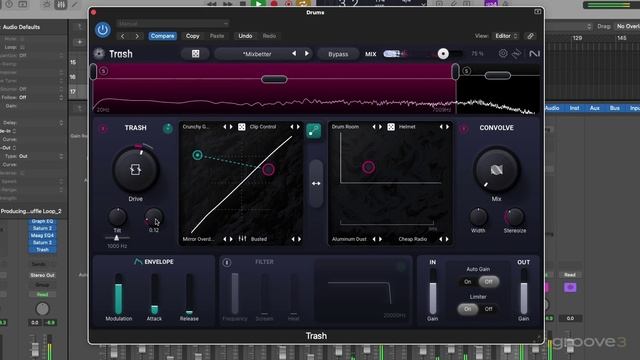The height and width of the screenshot is (360, 640).
Task: Turn Auto Gain On
Action: coord(467,282)
